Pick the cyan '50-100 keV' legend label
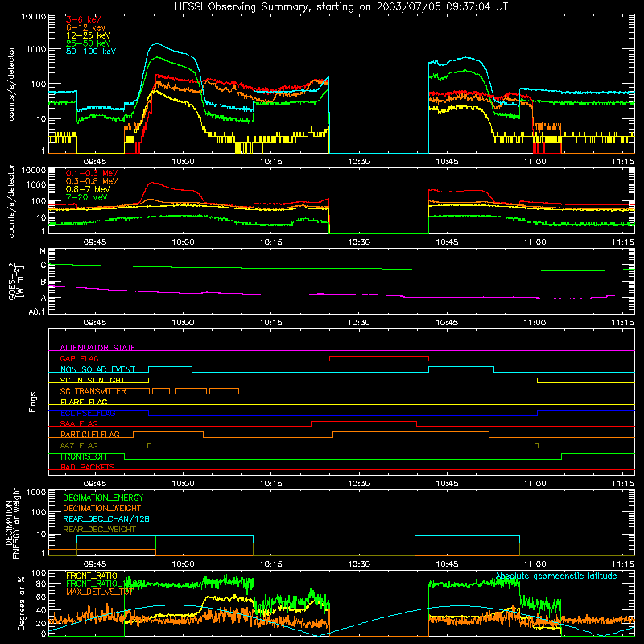This screenshot has width=644, height=644. point(91,52)
